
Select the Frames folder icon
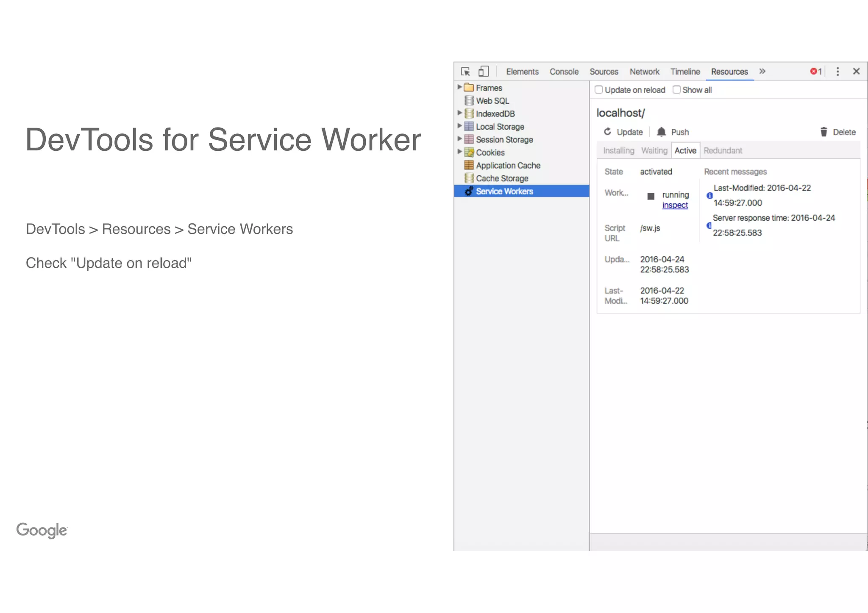click(469, 87)
